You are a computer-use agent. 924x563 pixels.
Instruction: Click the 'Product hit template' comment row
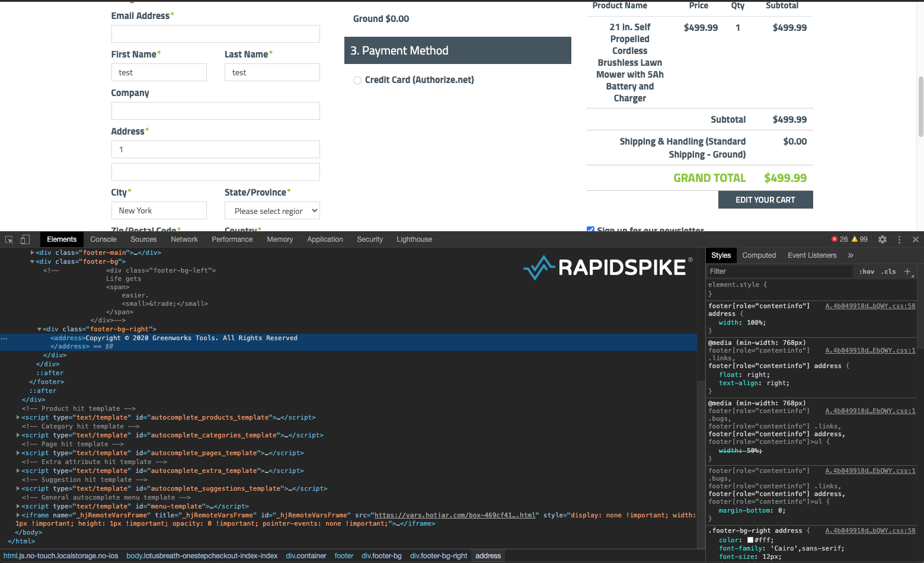pyautogui.click(x=79, y=408)
